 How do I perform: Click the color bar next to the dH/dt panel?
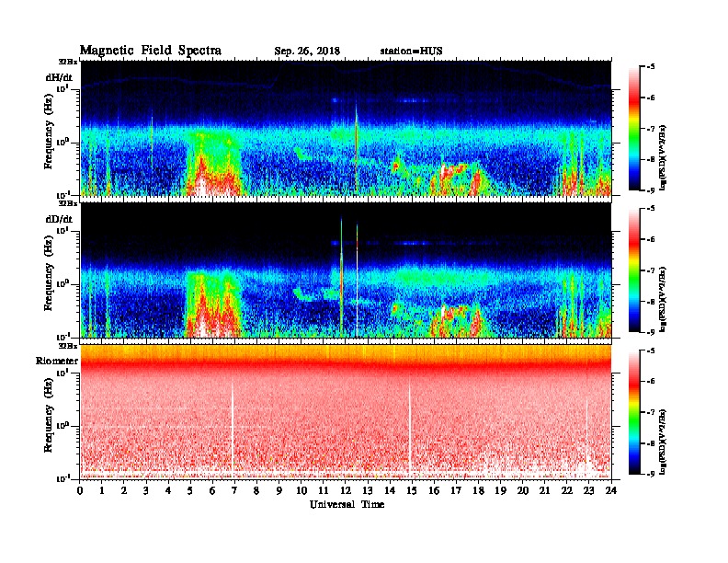point(634,128)
